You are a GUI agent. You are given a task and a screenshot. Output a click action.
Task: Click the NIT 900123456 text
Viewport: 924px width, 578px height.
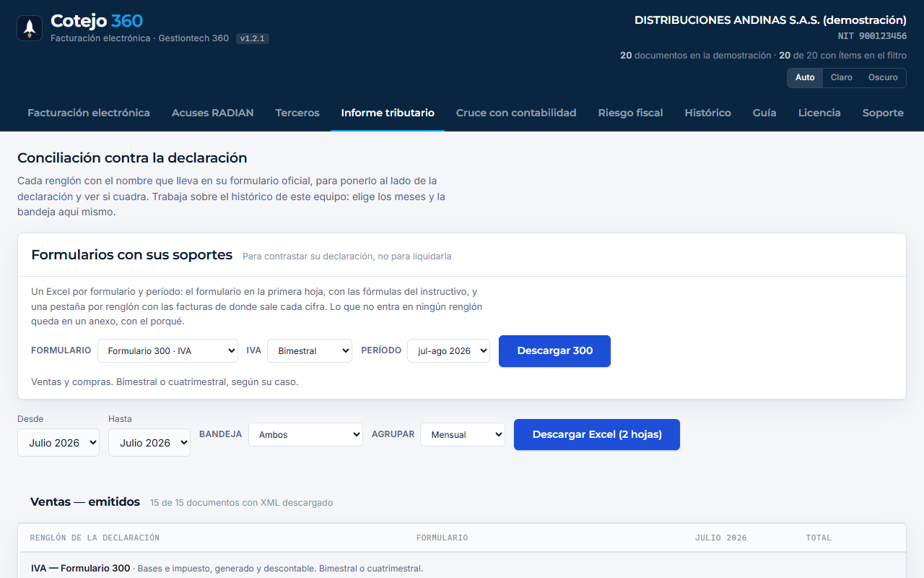pos(872,35)
